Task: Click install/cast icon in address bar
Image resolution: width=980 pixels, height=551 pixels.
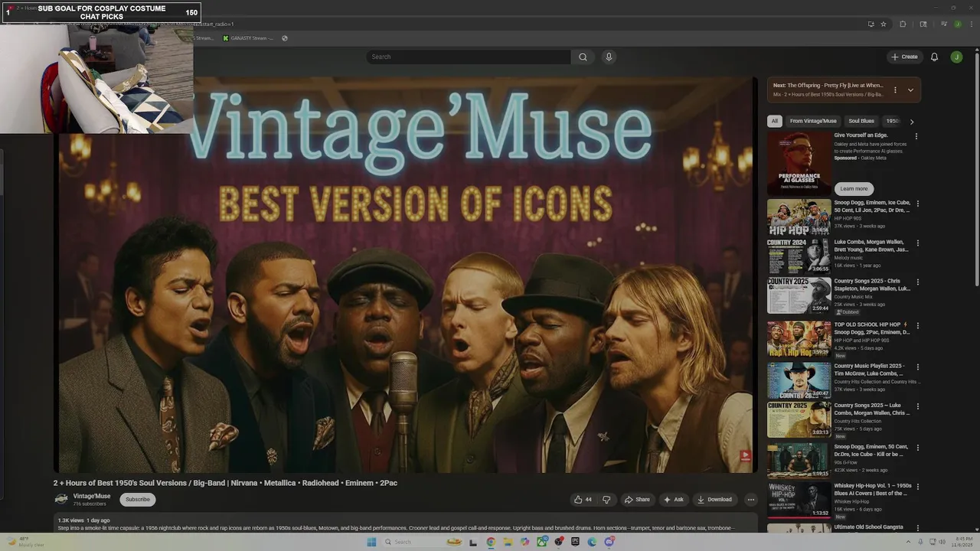Action: 871,24
